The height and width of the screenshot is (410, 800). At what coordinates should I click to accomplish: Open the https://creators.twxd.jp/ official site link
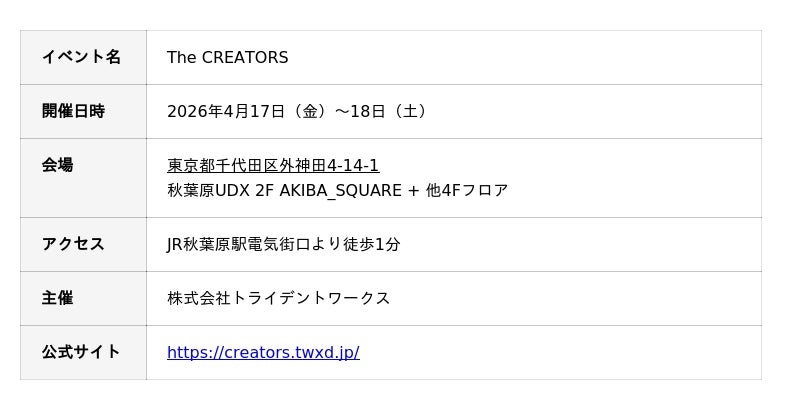[x=263, y=352]
